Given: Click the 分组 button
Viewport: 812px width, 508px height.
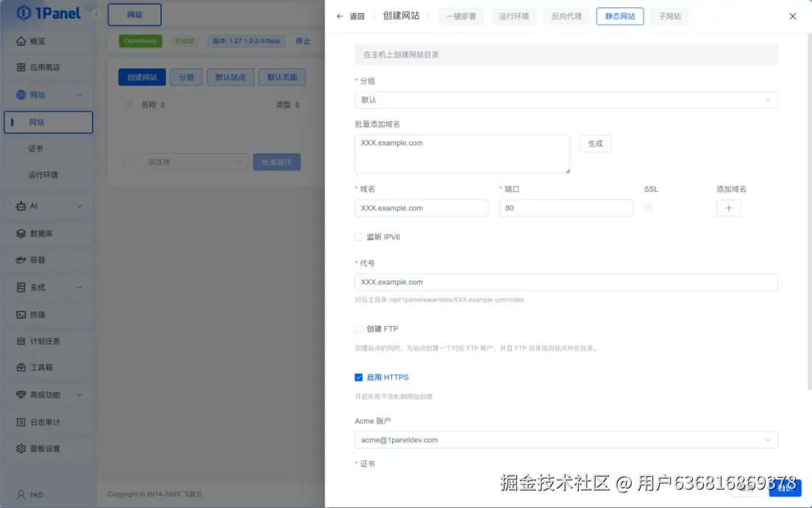Looking at the screenshot, I should [186, 77].
